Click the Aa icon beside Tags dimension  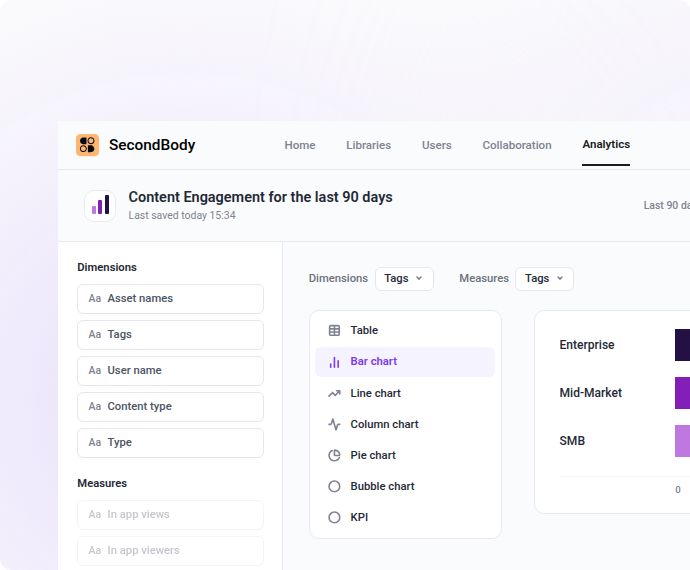95,335
